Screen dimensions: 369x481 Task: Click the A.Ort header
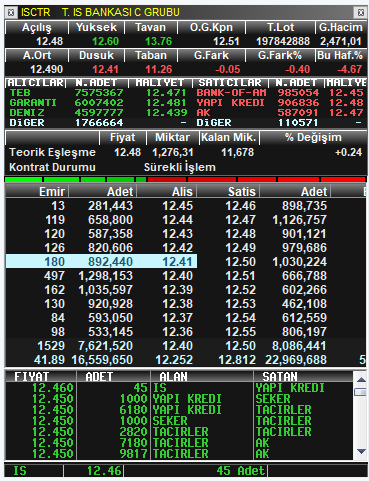coord(37,56)
